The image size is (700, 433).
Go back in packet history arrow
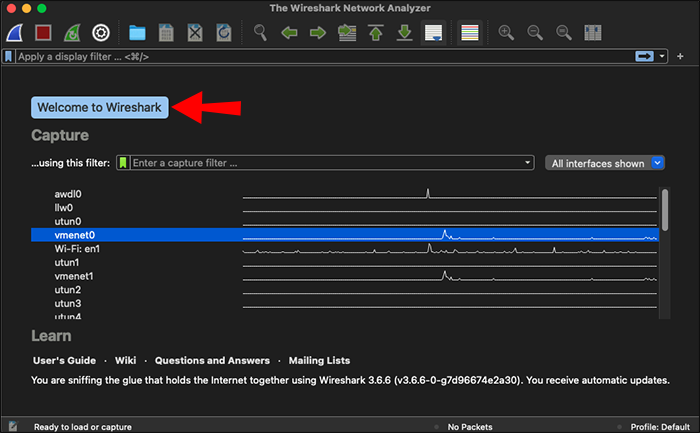(289, 33)
